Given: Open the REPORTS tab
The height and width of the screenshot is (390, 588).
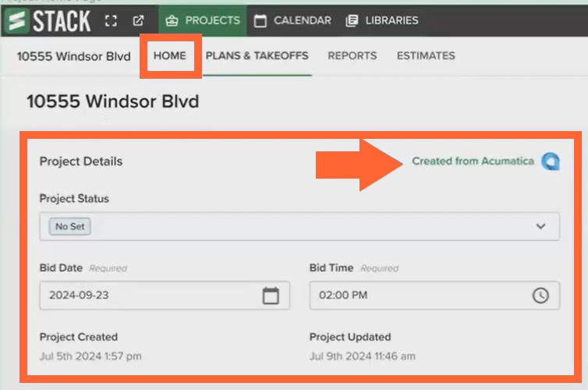Looking at the screenshot, I should point(352,56).
